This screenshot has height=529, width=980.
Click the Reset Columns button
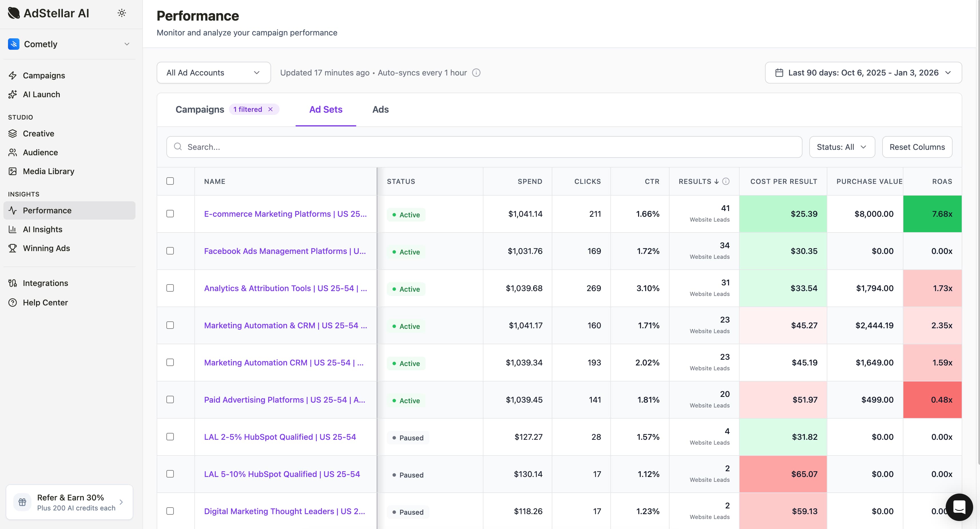[917, 147]
